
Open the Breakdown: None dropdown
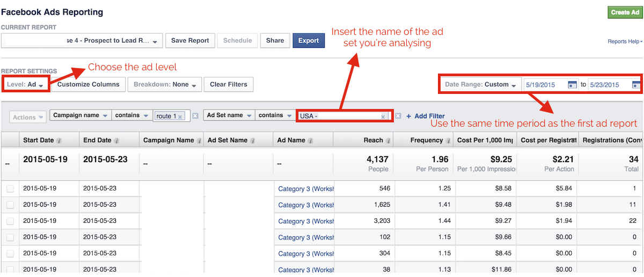tap(165, 85)
